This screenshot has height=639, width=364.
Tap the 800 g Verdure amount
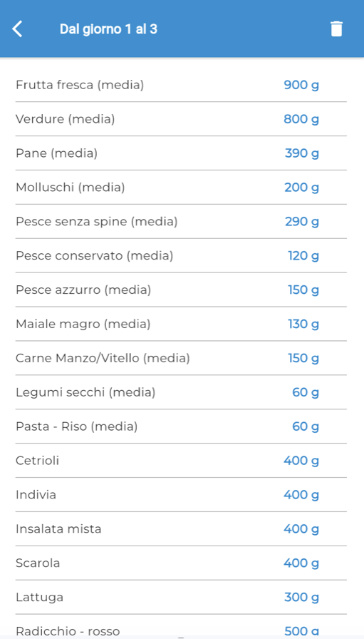tap(301, 119)
